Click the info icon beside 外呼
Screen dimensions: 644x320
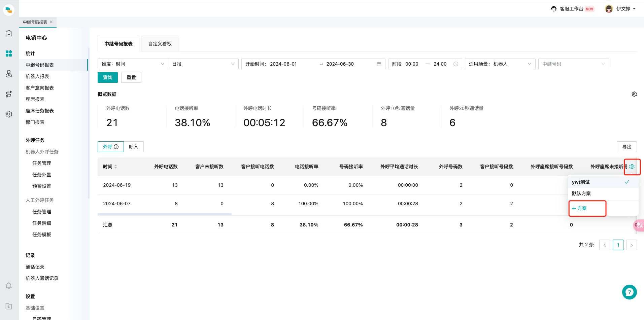(x=116, y=147)
